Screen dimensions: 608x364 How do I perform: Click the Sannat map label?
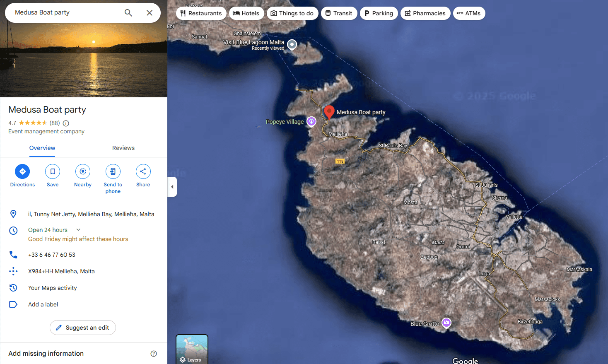pos(200,37)
